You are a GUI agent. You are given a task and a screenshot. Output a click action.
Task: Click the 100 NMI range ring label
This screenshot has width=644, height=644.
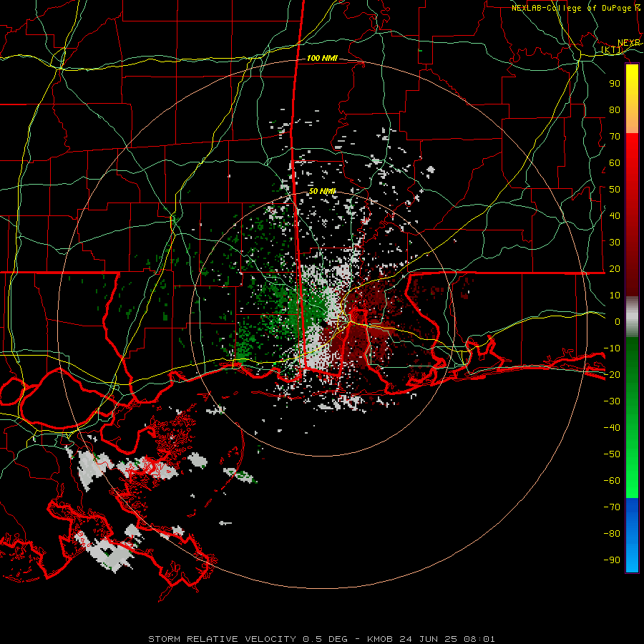point(322,58)
